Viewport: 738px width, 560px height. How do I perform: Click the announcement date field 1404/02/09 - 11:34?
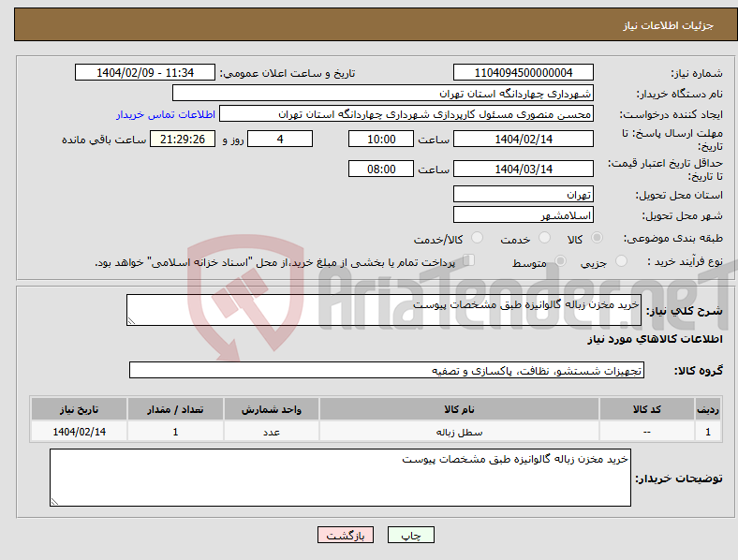145,72
